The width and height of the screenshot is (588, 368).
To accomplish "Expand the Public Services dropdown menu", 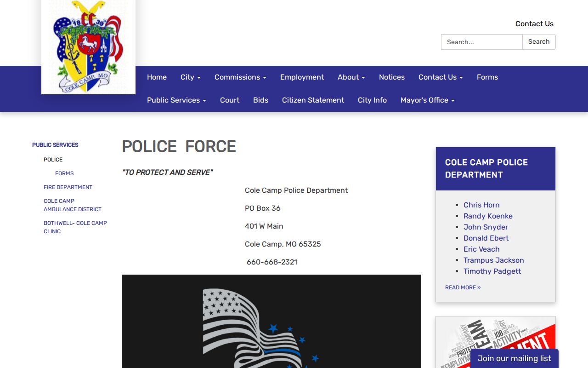I will [x=176, y=100].
